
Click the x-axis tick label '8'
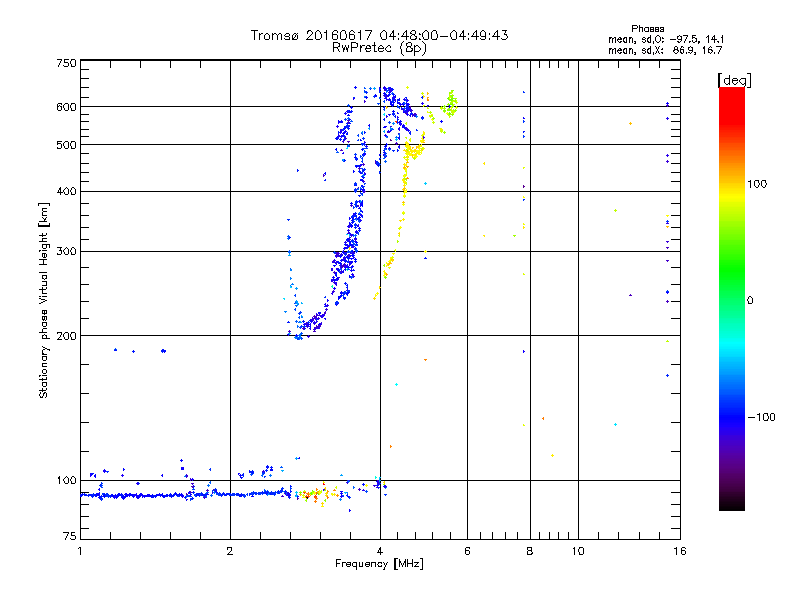[530, 551]
